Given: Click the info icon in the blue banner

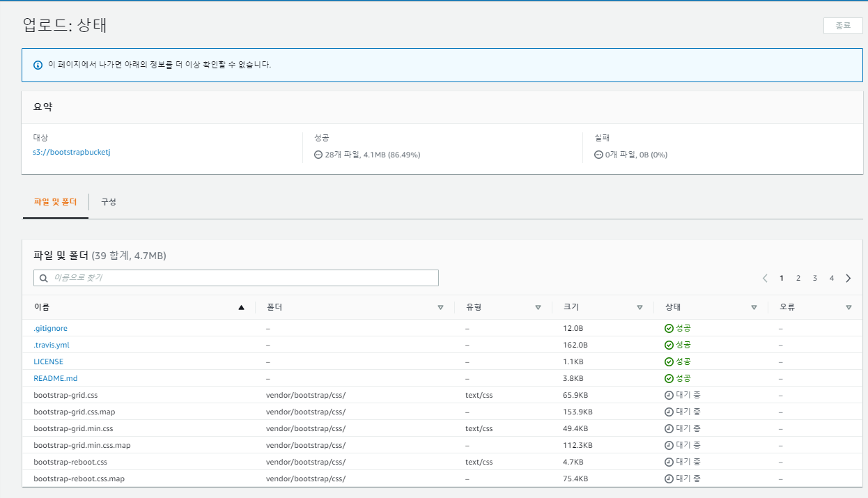Looking at the screenshot, I should [x=38, y=65].
